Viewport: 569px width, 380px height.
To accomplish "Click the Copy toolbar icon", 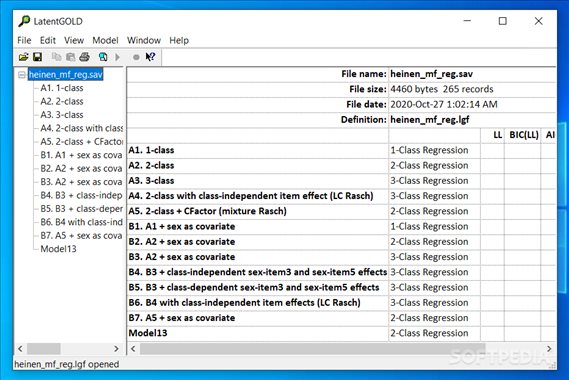I will [x=56, y=57].
